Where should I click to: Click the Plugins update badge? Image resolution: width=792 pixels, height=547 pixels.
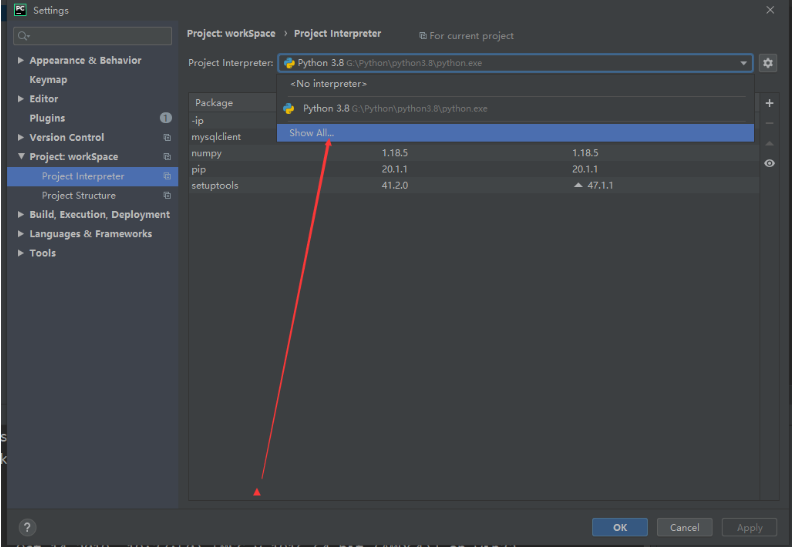[166, 118]
